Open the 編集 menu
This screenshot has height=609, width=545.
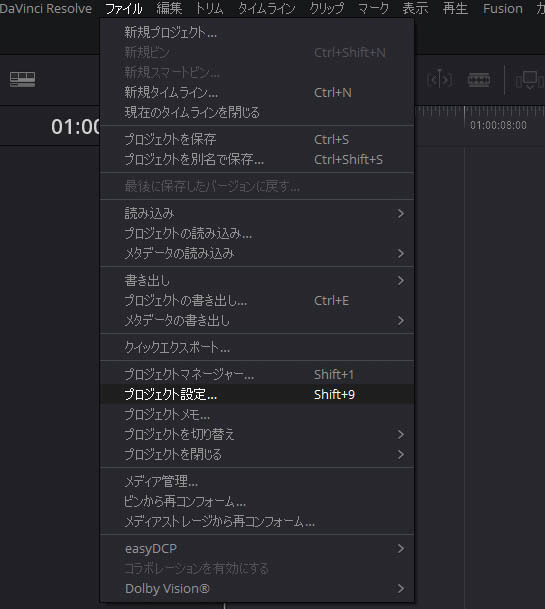coord(169,8)
